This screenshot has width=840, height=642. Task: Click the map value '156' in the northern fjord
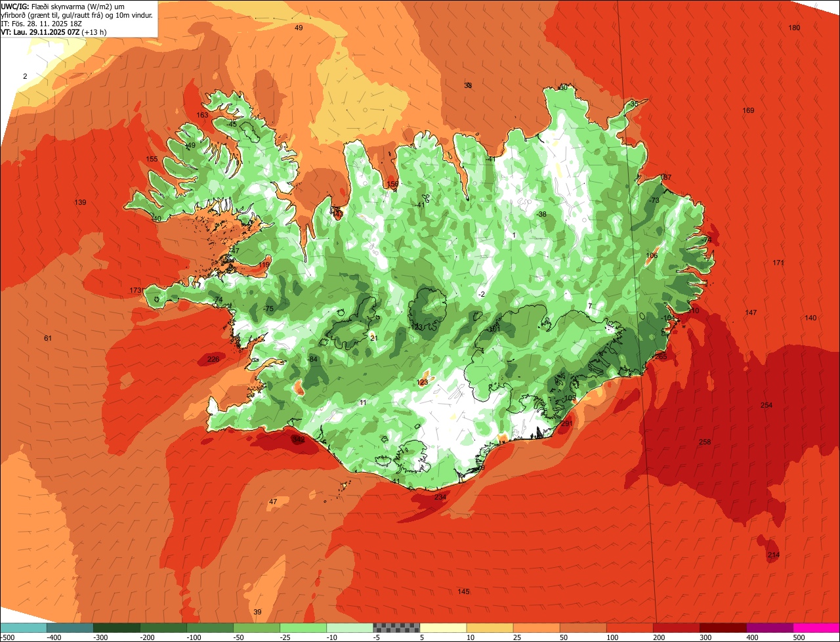[x=392, y=184]
